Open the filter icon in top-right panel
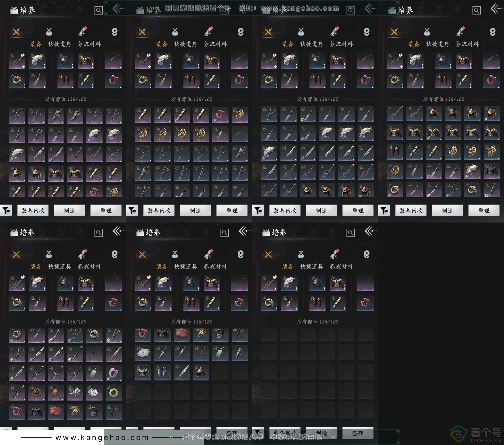504x445 pixels. pyautogui.click(x=384, y=211)
